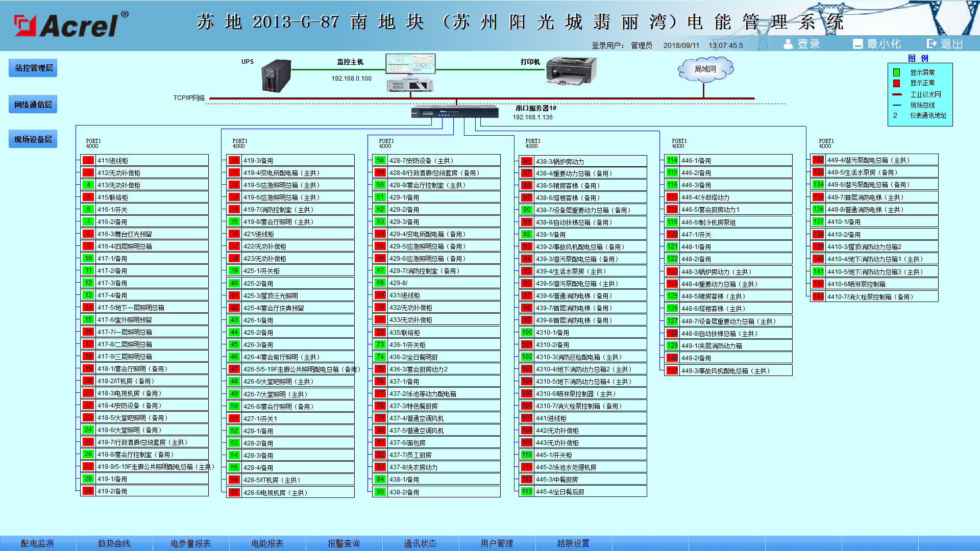Viewport: 980px width, 551px height.
Task: Open the 报警查询 tab
Action: click(x=344, y=543)
